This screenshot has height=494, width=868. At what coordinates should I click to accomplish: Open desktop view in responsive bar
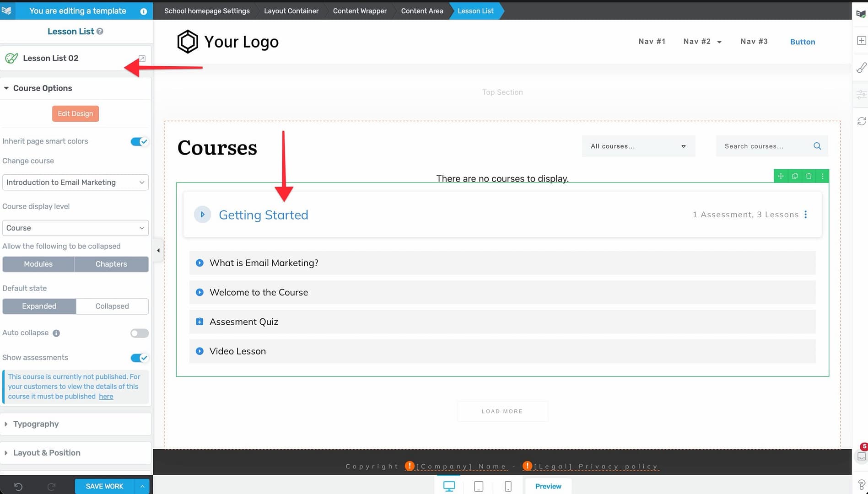[x=449, y=486]
